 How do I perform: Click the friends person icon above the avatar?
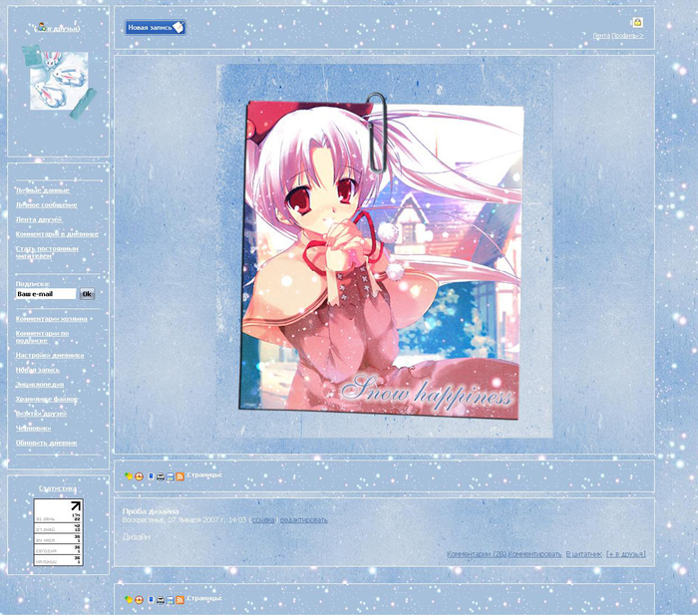(42, 27)
